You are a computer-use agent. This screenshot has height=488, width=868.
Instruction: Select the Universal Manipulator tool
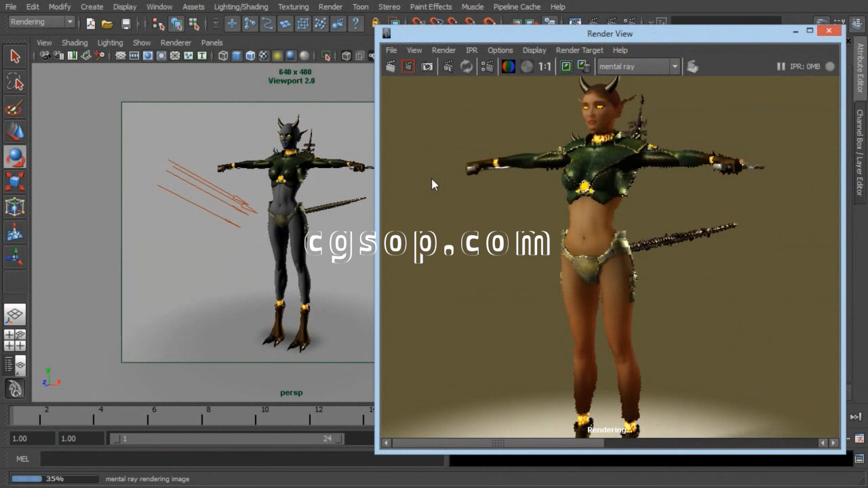coord(15,207)
